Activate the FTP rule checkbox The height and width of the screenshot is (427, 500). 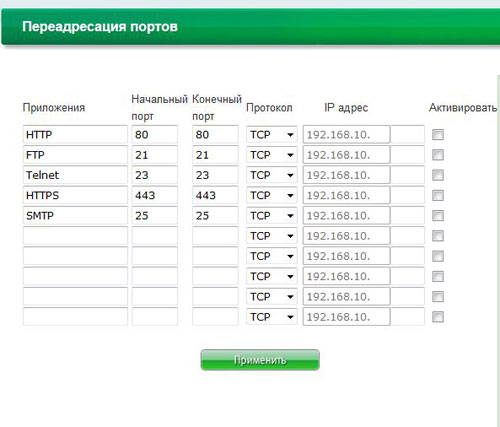point(438,155)
